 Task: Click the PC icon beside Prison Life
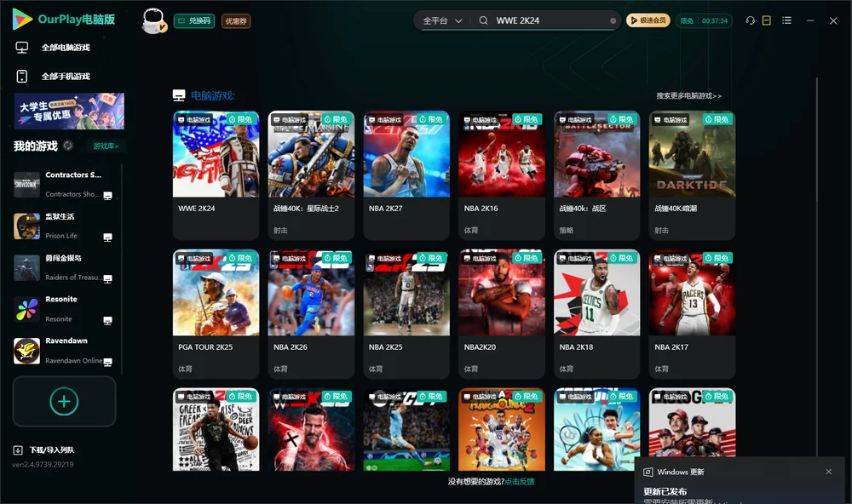(x=107, y=238)
